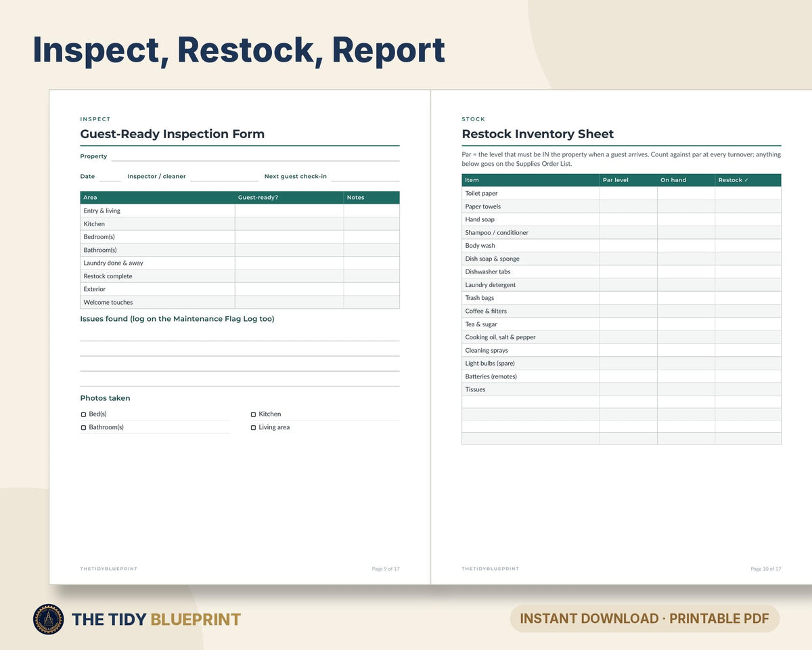
Task: Select the Inspector / cleaner blank line
Action: click(x=224, y=177)
